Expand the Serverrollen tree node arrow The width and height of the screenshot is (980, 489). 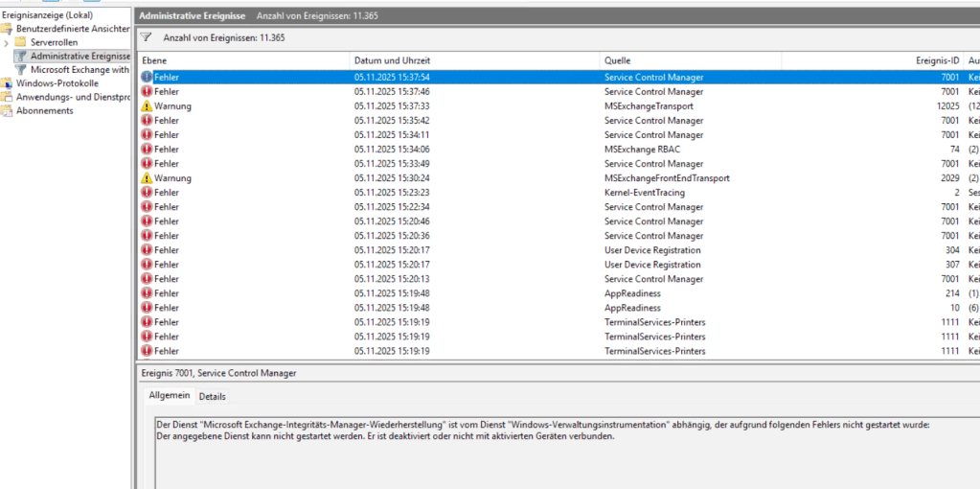(x=7, y=42)
